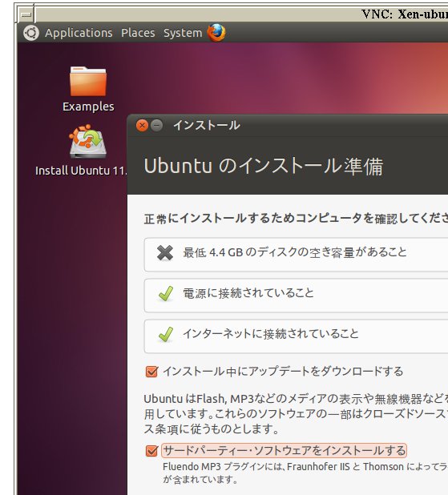Minimize the インストール installer window
This screenshot has height=495, width=448.
pos(156,125)
